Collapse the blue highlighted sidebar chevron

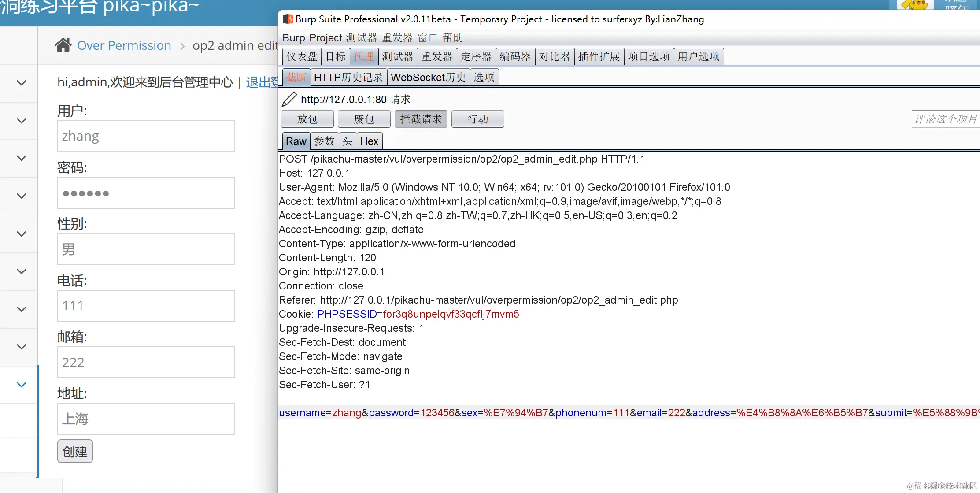[21, 385]
